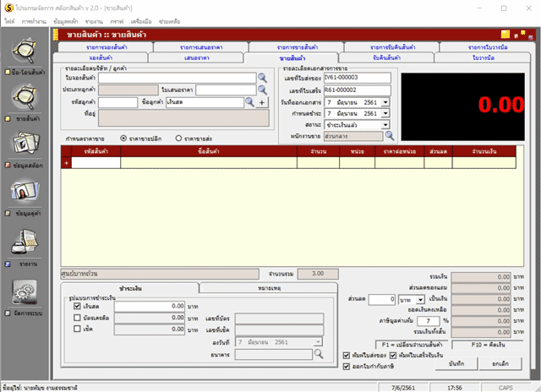Open the วันที่ออกเอกสาร date dropdown

click(385, 102)
